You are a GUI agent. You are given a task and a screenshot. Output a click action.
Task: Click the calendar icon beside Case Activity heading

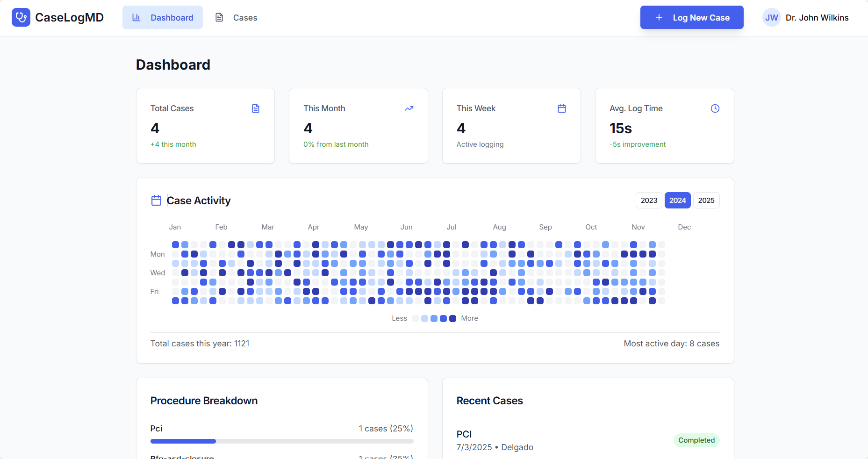(156, 201)
